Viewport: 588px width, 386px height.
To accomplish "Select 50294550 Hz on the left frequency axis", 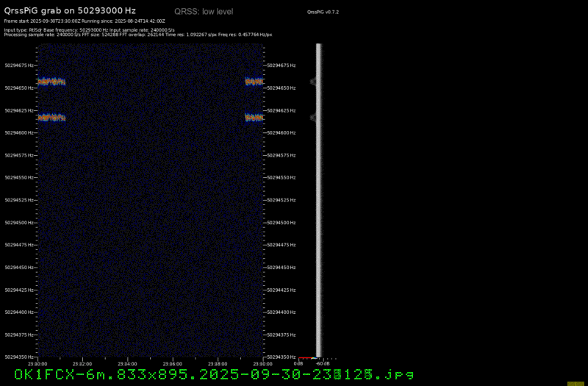I will (19, 177).
